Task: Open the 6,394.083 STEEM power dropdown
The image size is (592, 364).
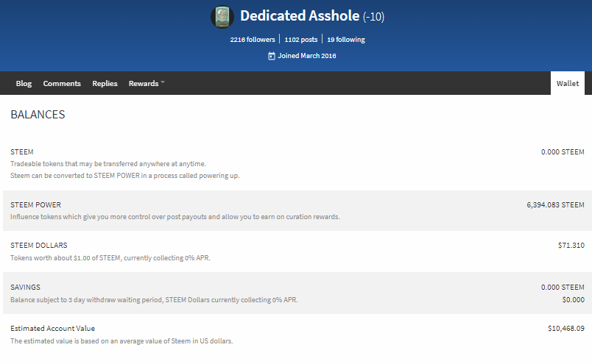Action: [555, 205]
